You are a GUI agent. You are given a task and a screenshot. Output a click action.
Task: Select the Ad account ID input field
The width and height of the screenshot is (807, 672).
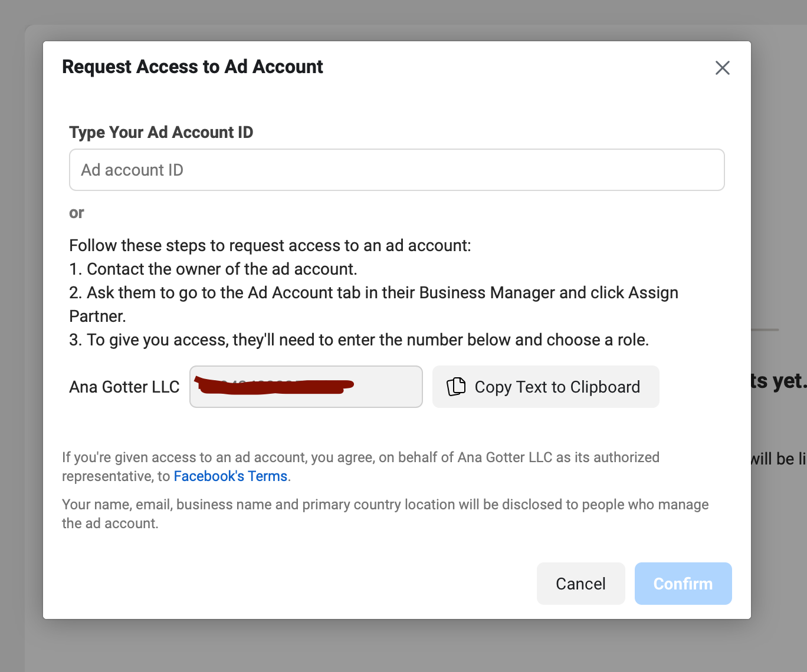click(x=396, y=170)
